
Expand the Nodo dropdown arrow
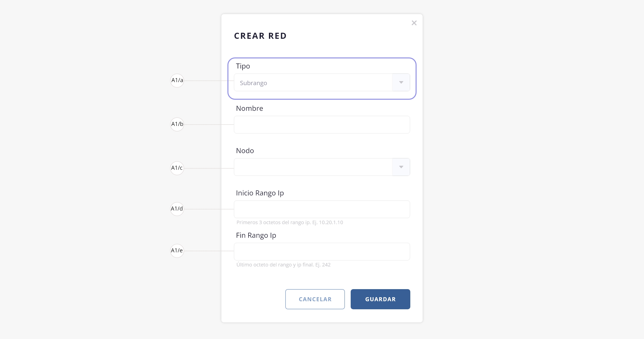click(401, 167)
